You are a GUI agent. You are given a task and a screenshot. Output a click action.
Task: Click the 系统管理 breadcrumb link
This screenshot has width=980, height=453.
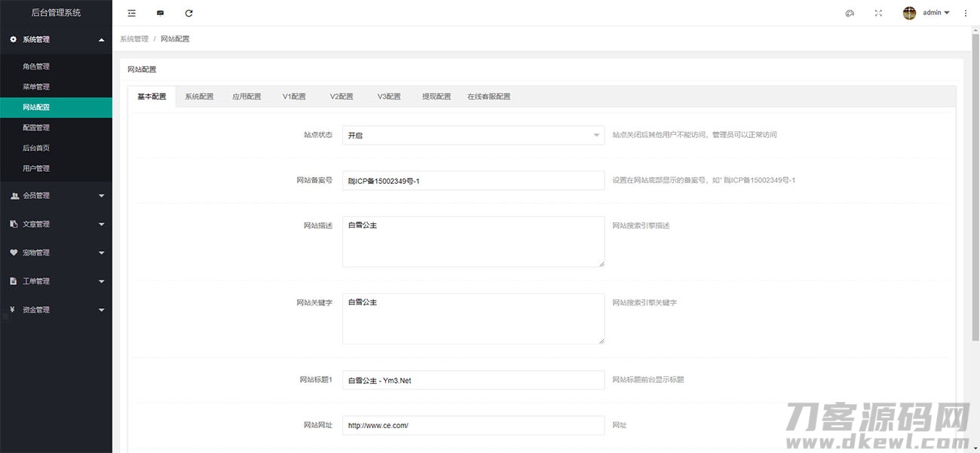134,38
